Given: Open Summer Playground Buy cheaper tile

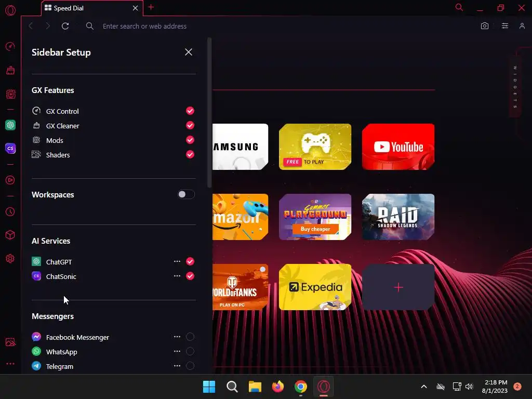Looking at the screenshot, I should [315, 217].
